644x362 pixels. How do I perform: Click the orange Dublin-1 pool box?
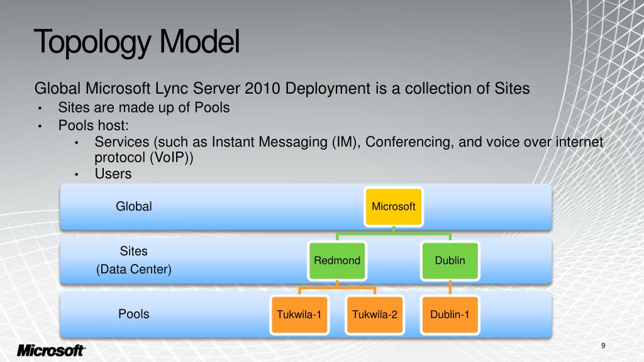pyautogui.click(x=450, y=315)
